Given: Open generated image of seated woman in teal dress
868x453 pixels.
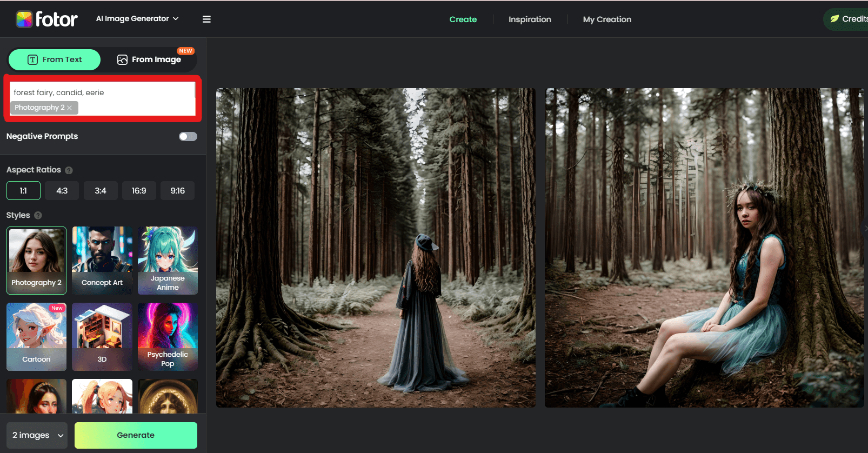Looking at the screenshot, I should coord(704,248).
